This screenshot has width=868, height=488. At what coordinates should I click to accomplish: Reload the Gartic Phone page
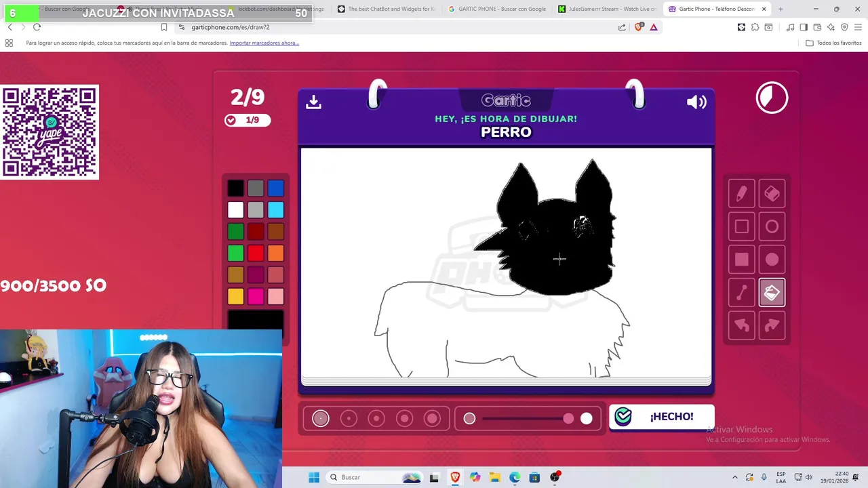point(37,27)
